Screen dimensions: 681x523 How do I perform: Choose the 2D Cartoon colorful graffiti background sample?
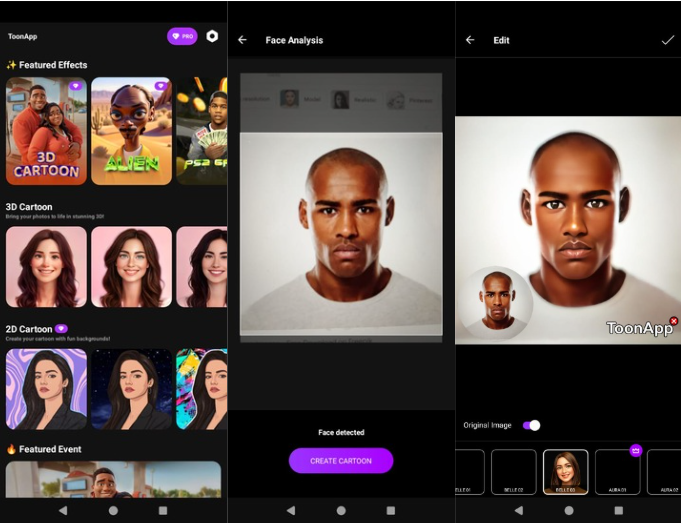[x=202, y=389]
